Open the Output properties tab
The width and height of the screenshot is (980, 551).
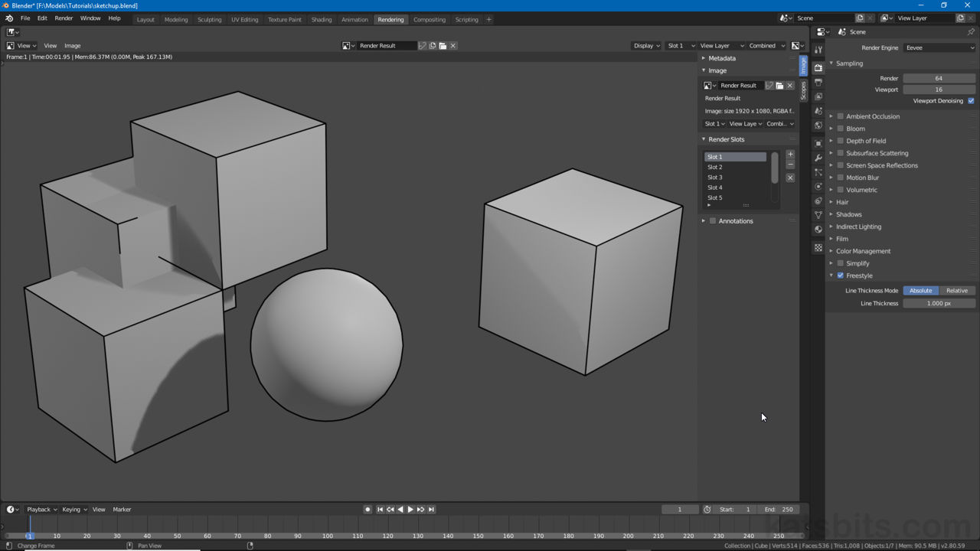[x=818, y=82]
